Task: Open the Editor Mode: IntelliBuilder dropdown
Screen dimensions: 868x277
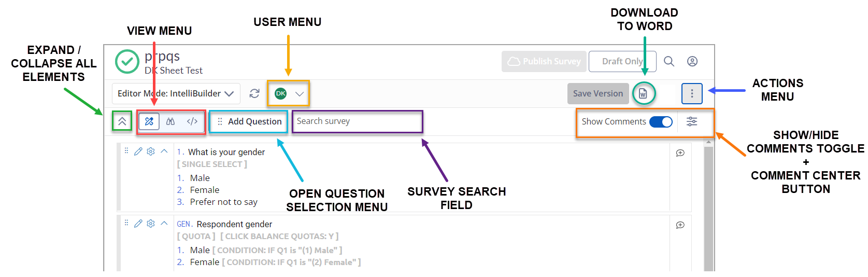Action: [176, 93]
